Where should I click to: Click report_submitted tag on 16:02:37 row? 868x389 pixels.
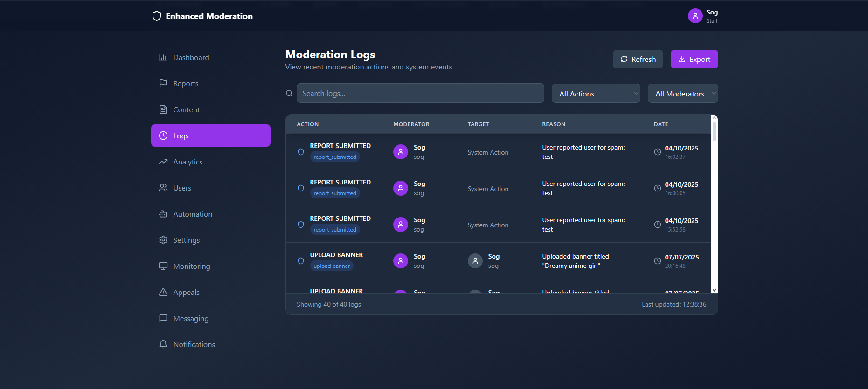coord(335,157)
